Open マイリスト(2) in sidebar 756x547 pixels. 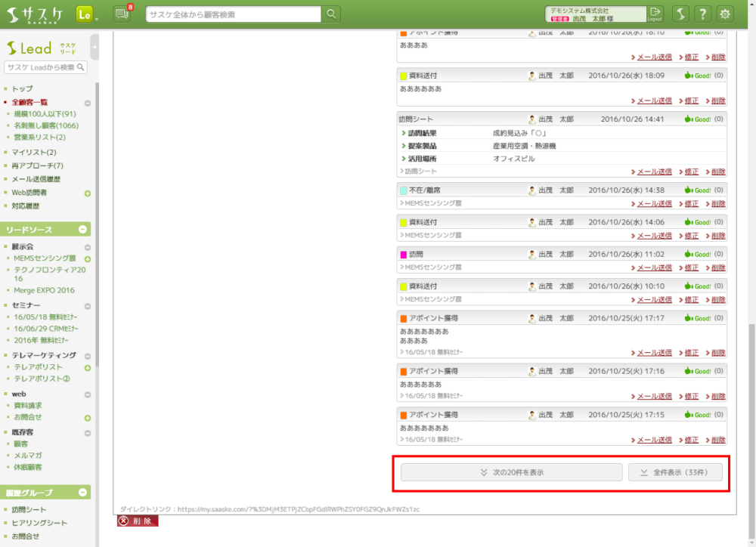(x=34, y=153)
